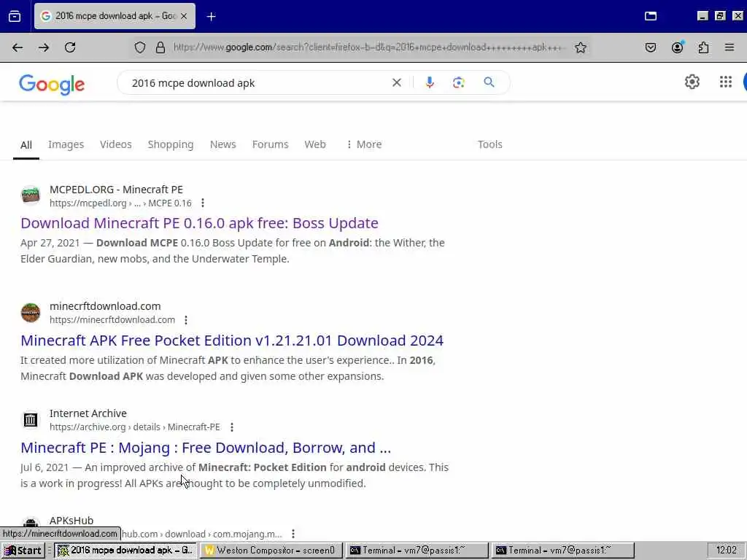Open options menu for MCPEDL.ORG result

point(203,203)
